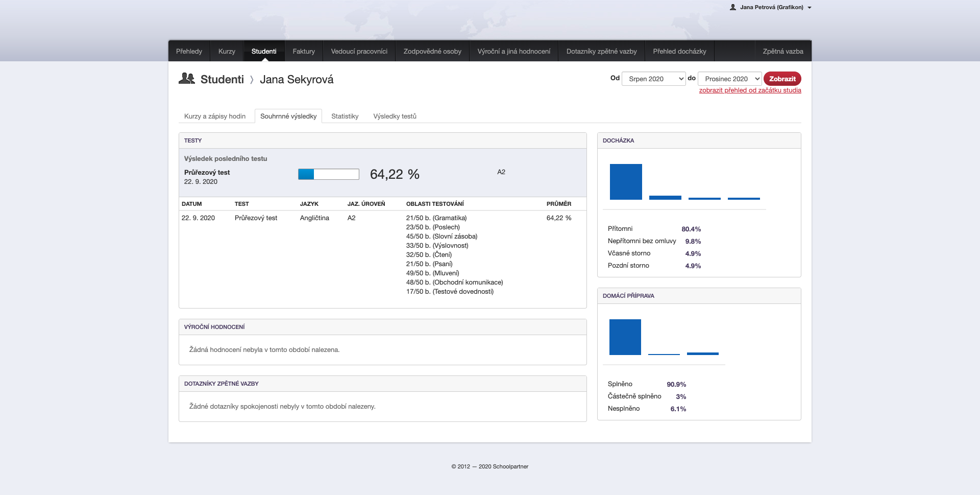Screen dimensions: 980x495
Task: Click the 33/50 b. (Výslovnost) score line
Action: [437, 246]
